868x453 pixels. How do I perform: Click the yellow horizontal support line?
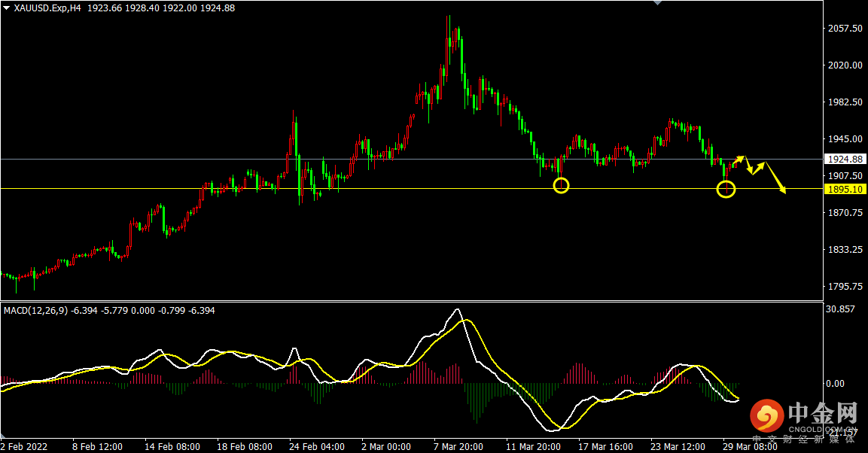click(x=411, y=189)
